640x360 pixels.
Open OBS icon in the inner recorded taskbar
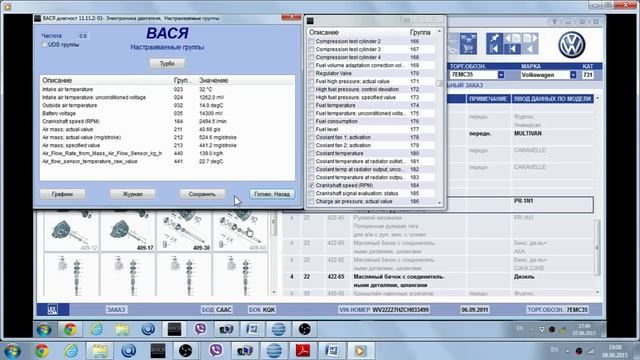pyautogui.click(x=304, y=329)
